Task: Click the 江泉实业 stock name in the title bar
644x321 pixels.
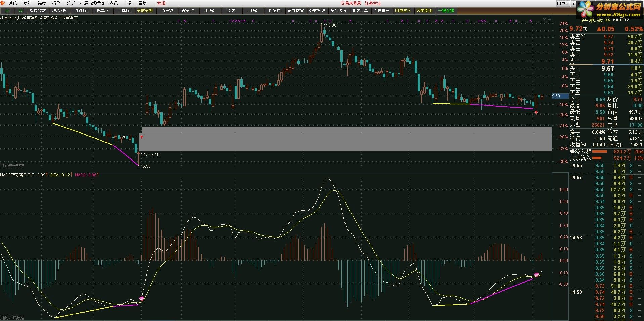Action: pos(373,3)
